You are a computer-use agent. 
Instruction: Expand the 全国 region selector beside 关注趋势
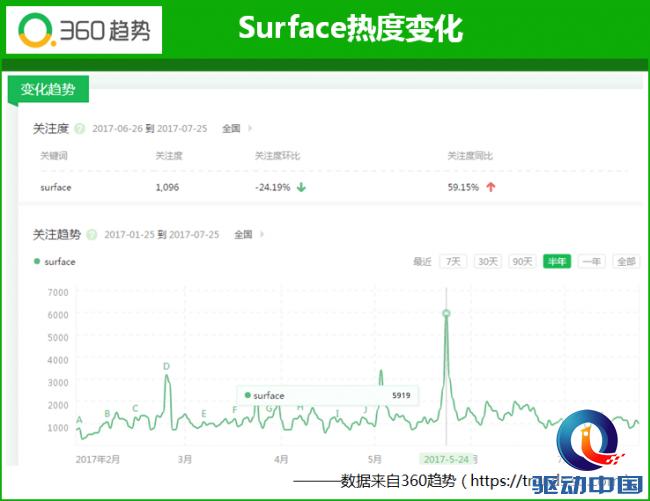coord(249,235)
